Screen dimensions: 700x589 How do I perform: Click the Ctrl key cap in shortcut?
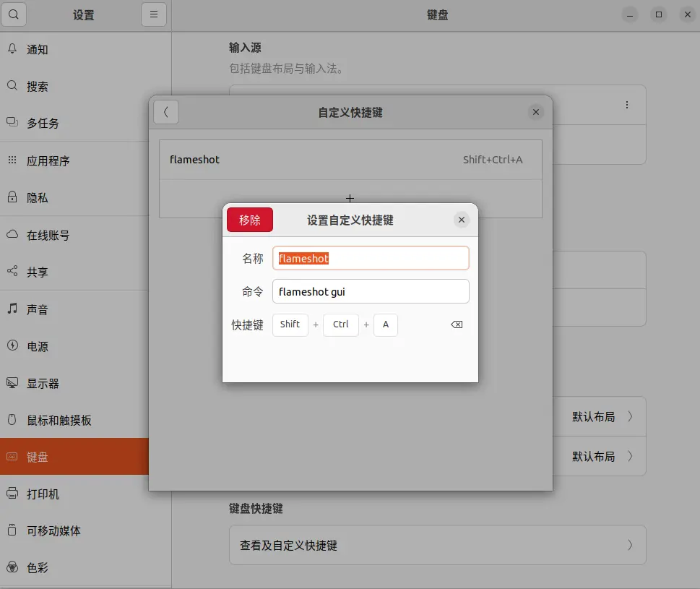[x=341, y=324]
